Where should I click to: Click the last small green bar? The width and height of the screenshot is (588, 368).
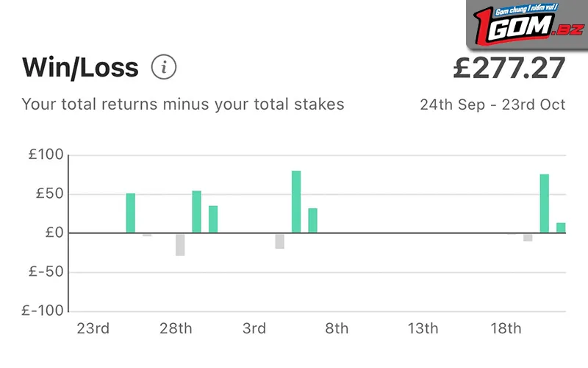click(x=561, y=228)
